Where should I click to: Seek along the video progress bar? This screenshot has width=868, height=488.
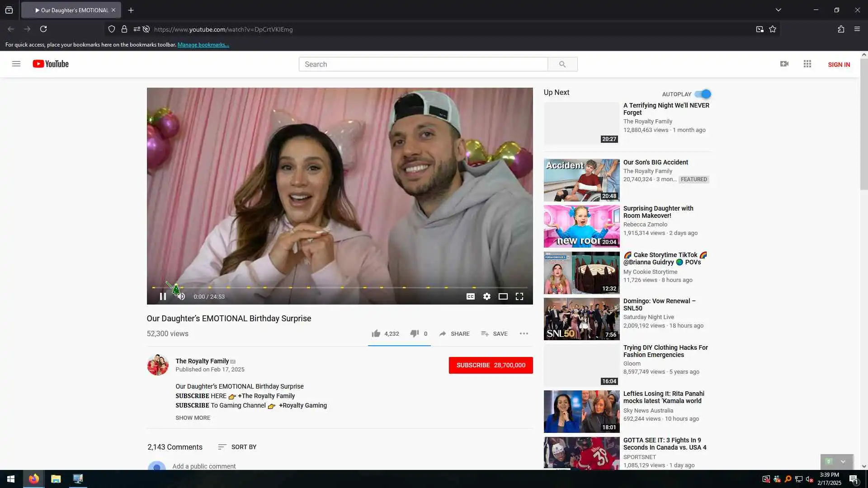pos(339,287)
